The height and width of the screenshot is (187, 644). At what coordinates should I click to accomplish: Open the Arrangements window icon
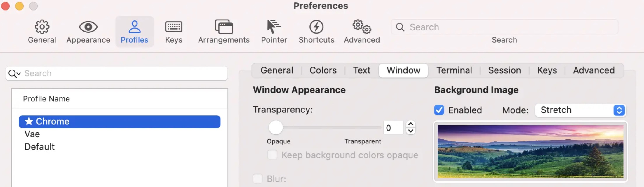tap(224, 27)
